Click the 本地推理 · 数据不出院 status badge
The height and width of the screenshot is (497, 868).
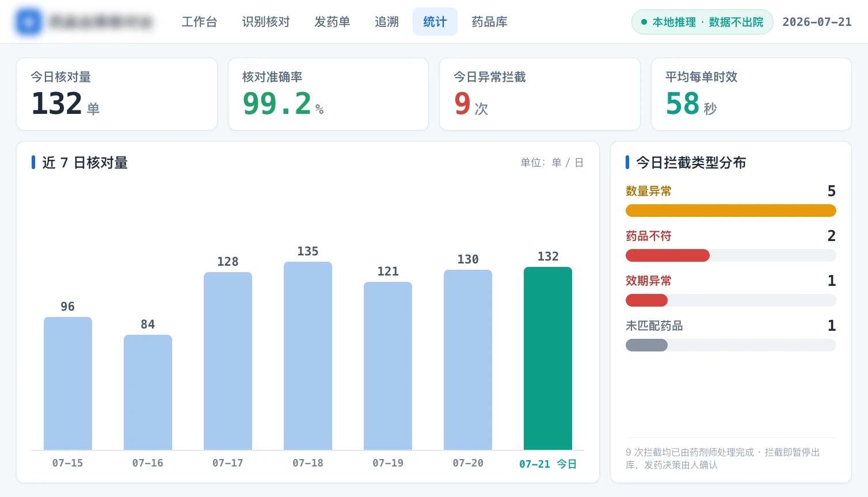pos(702,22)
